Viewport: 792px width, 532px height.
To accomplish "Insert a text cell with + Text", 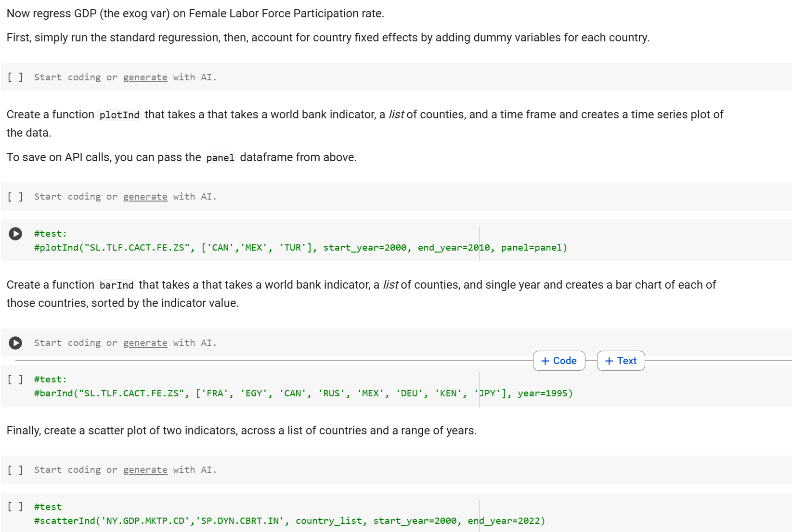I will [621, 361].
